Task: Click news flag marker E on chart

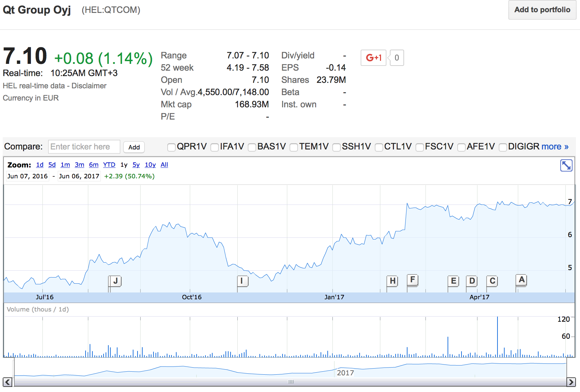Action: 453,281
